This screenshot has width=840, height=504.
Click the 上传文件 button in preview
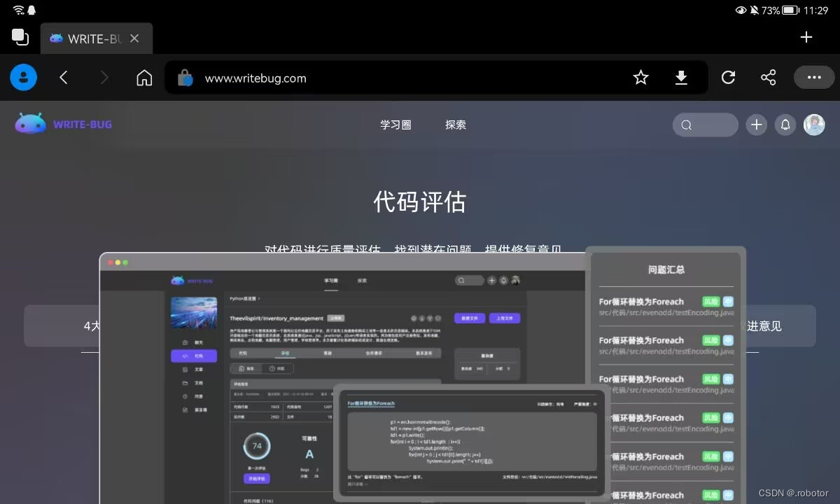(505, 317)
